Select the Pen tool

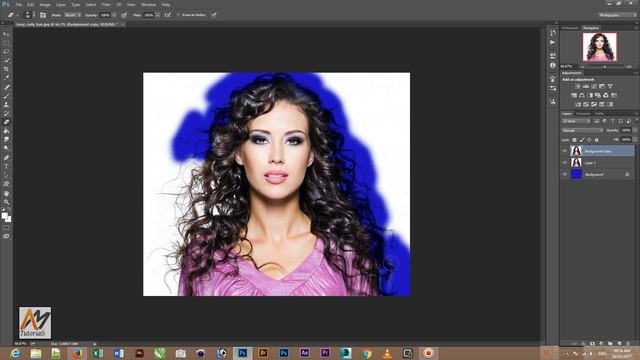pyautogui.click(x=6, y=158)
